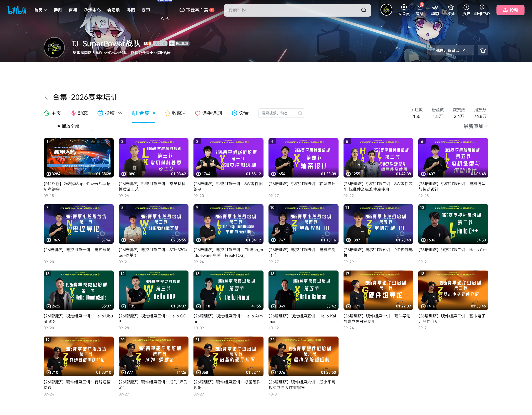Image resolution: width=532 pixels, height=415 pixels.
Task: Switch to the 收藏 4 tab
Action: tap(175, 113)
